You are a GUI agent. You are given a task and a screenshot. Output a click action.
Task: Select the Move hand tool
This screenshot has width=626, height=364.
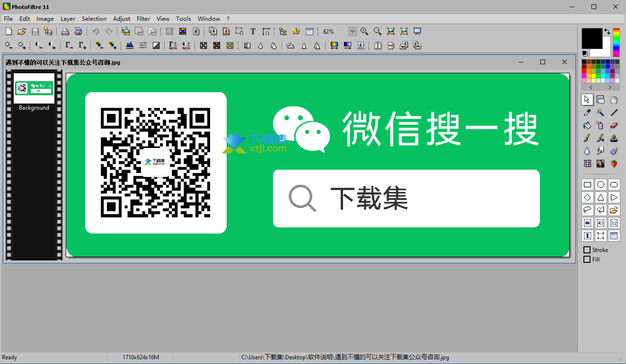[614, 100]
